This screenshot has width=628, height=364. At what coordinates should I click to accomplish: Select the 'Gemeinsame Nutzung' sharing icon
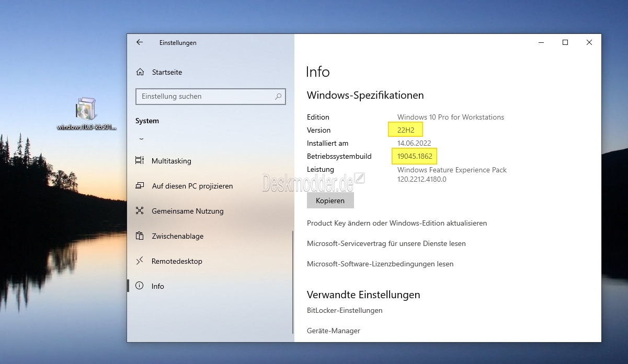140,211
